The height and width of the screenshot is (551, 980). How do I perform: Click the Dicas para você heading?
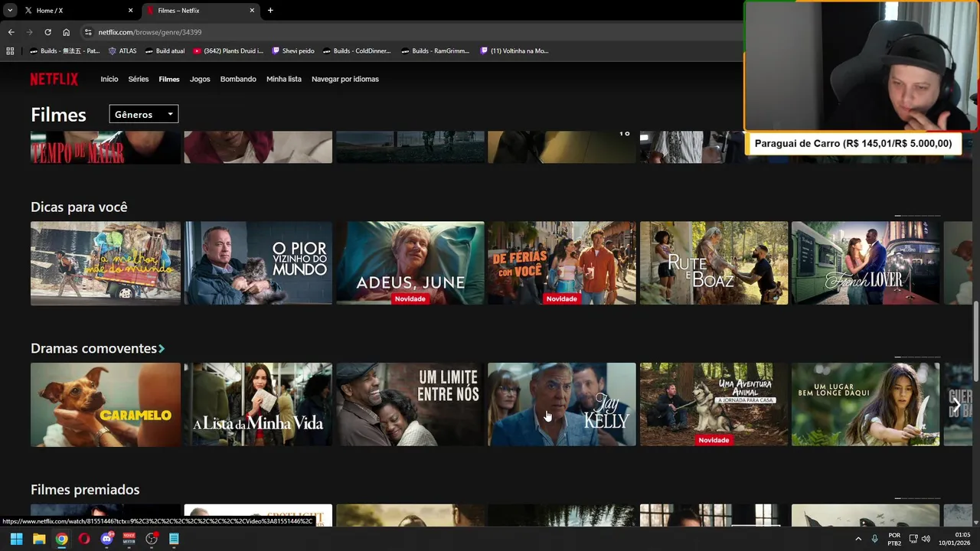tap(79, 207)
